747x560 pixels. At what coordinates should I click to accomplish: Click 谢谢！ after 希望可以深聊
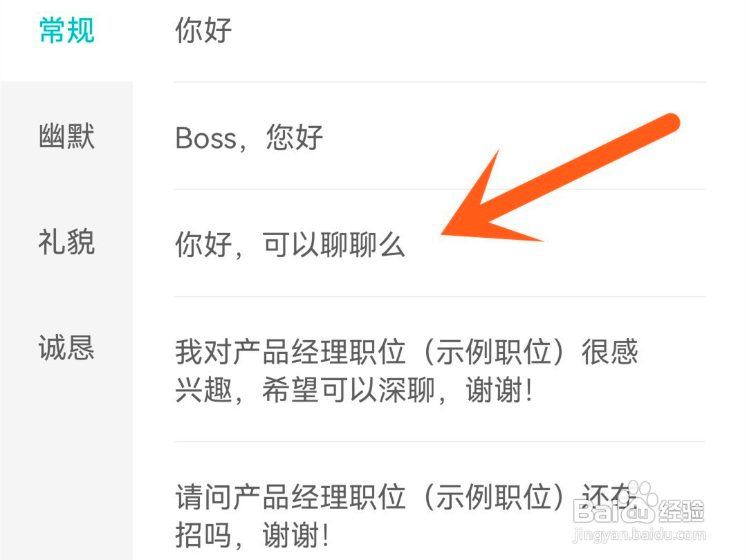coord(498,389)
